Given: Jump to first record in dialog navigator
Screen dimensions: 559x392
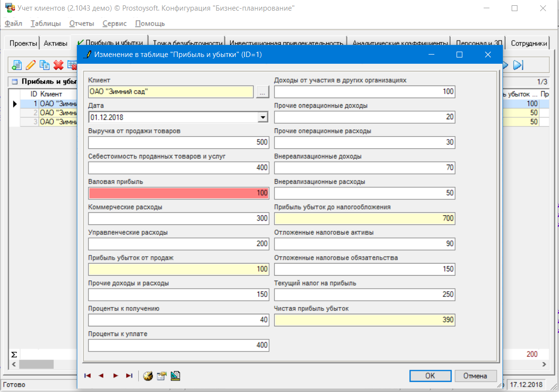Looking at the screenshot, I should (87, 376).
